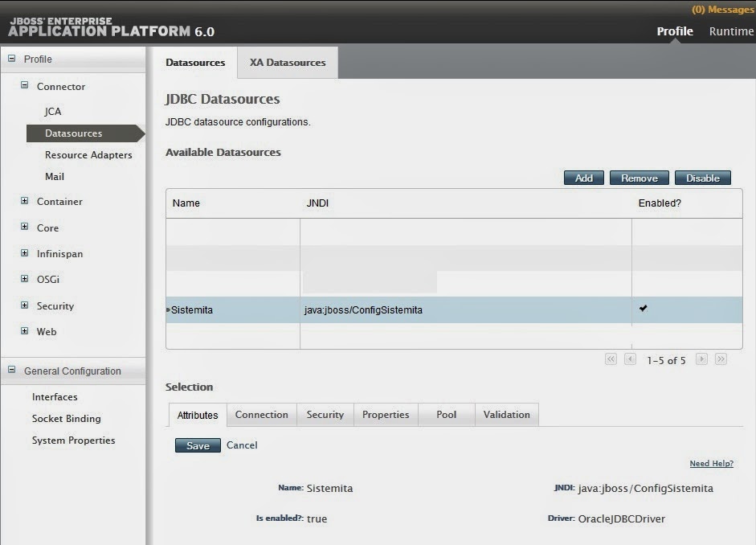756x545 pixels.
Task: Remove the selected datasource
Action: 640,178
